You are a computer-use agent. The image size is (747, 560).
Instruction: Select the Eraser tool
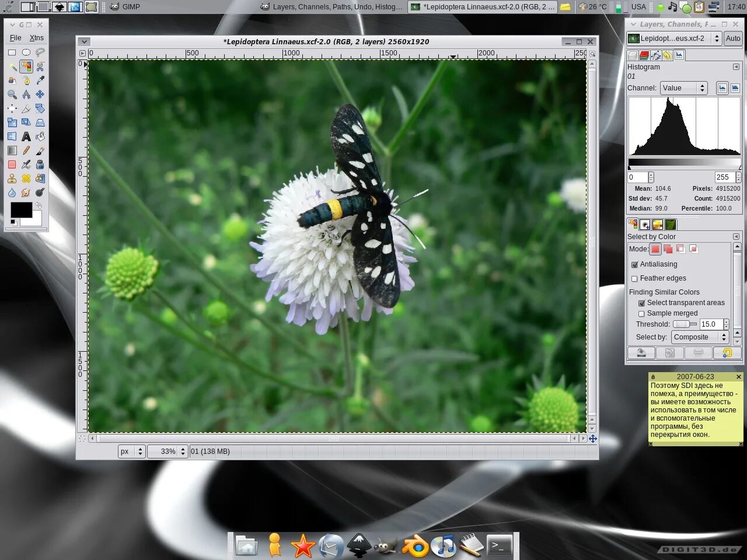coord(12,164)
